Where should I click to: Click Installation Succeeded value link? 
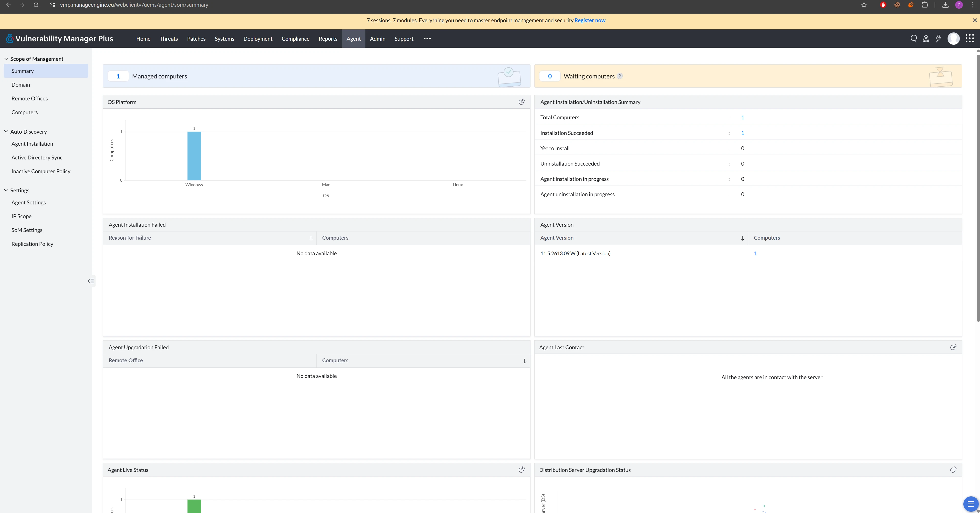(743, 133)
